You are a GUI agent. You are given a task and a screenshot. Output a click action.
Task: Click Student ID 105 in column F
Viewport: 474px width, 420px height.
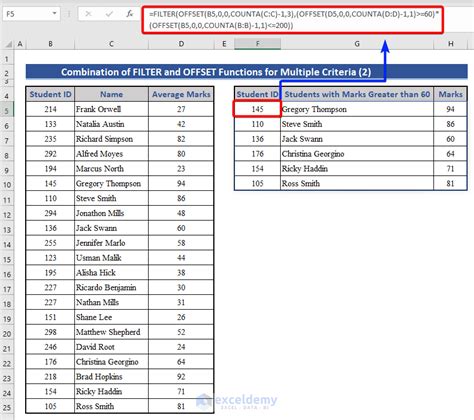pyautogui.click(x=257, y=183)
